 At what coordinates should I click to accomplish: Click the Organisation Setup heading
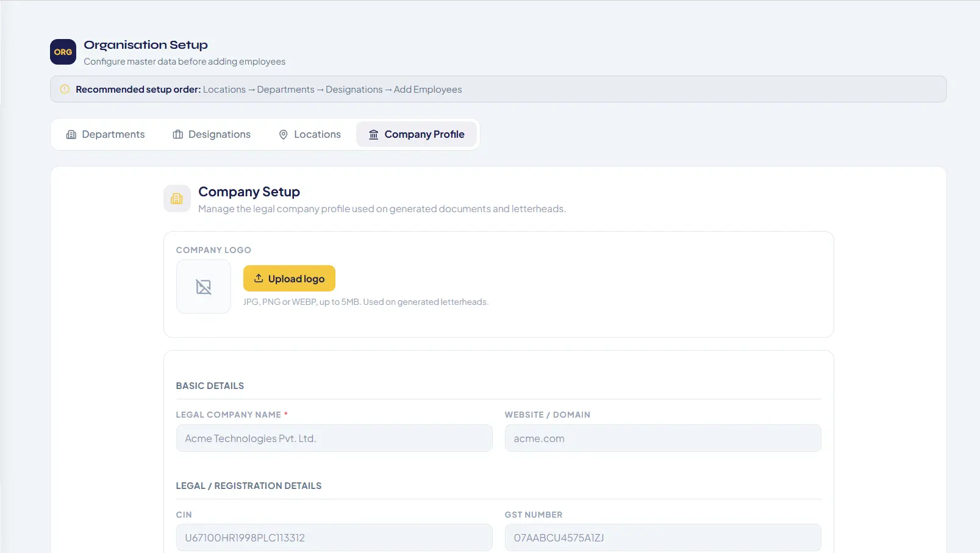point(146,45)
